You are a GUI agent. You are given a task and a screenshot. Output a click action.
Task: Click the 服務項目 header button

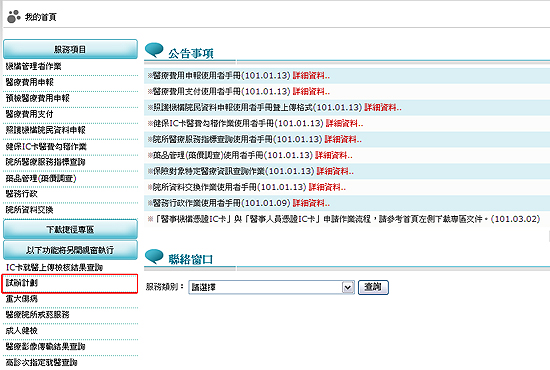[71, 49]
